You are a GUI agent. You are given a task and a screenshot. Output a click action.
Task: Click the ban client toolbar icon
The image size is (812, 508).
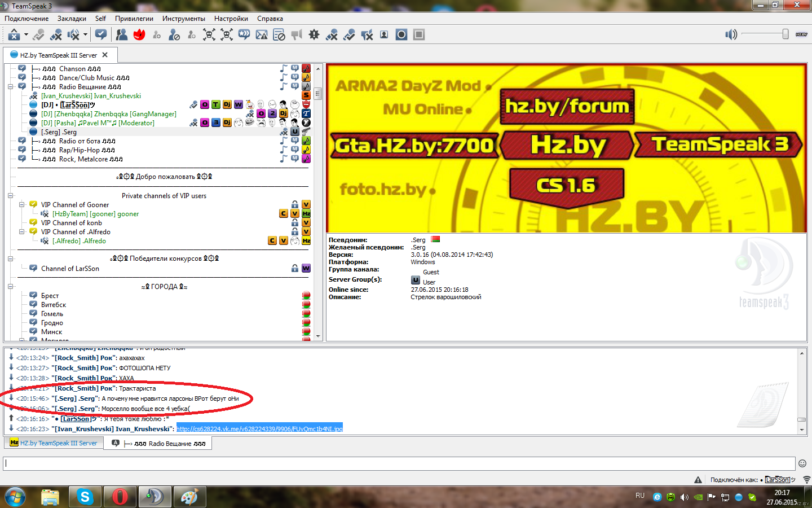(x=174, y=34)
